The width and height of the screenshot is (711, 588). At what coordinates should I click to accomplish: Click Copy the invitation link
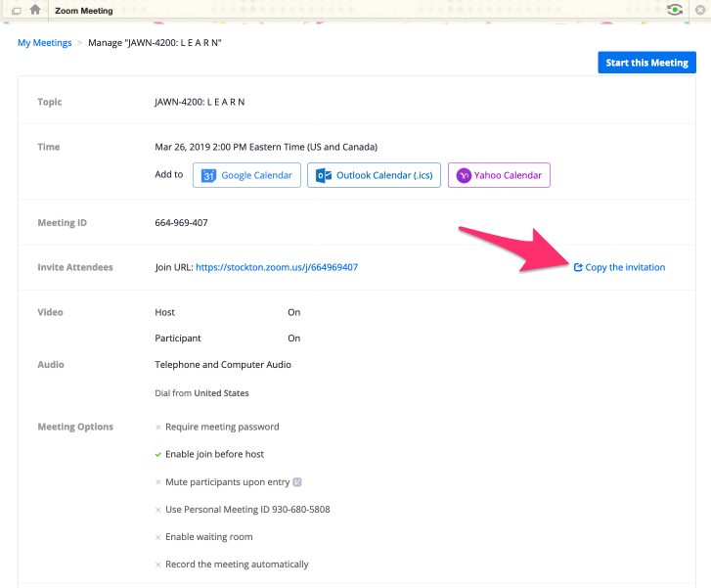click(x=619, y=267)
